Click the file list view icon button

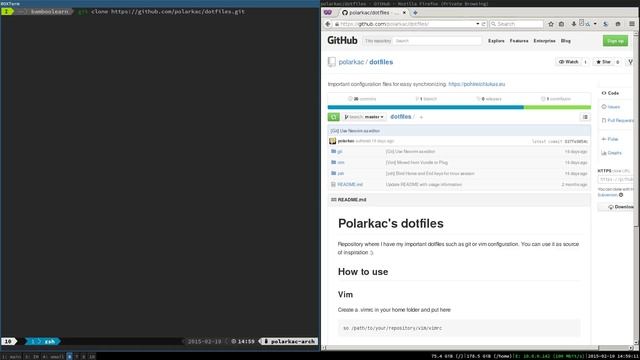pyautogui.click(x=585, y=117)
